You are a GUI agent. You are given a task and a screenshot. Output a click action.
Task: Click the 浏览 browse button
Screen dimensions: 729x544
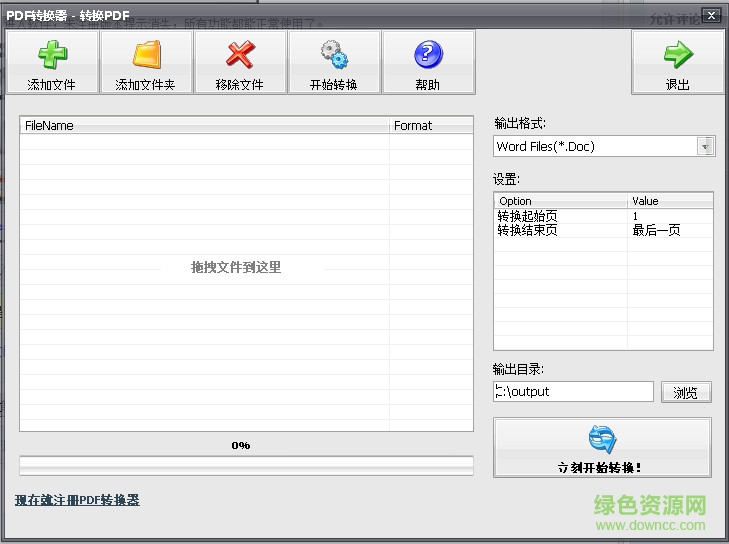(686, 392)
